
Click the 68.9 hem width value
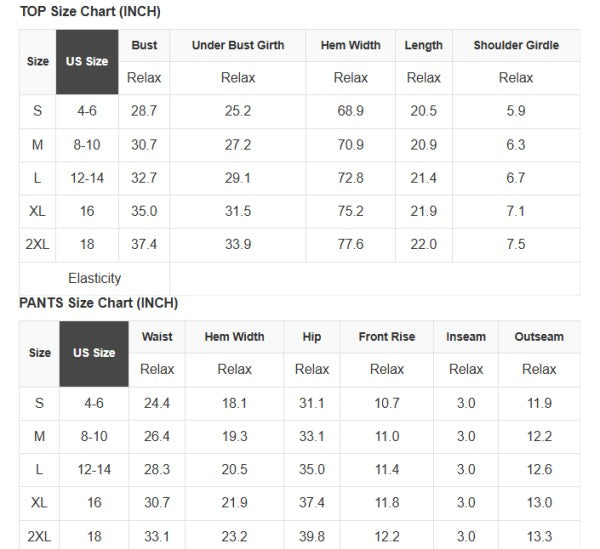(x=351, y=111)
